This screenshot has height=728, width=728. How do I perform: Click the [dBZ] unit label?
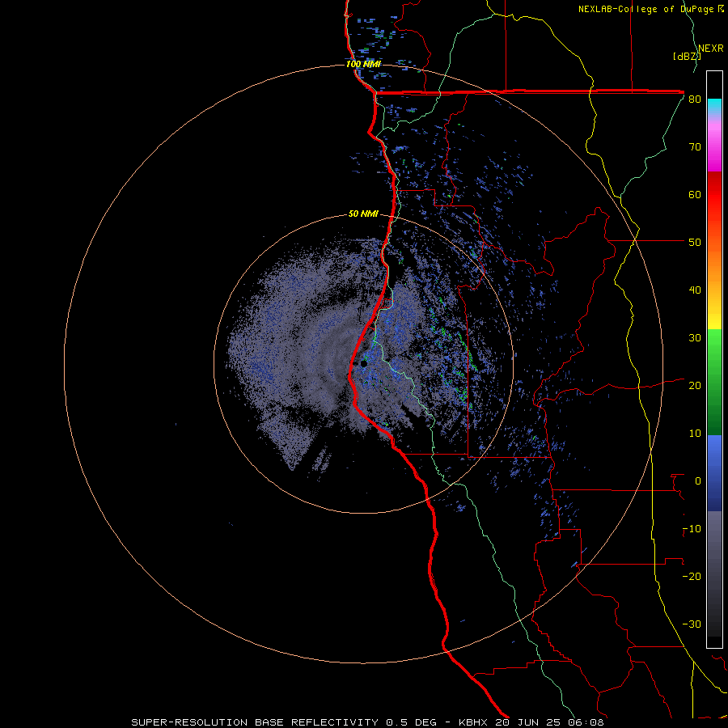tap(687, 57)
